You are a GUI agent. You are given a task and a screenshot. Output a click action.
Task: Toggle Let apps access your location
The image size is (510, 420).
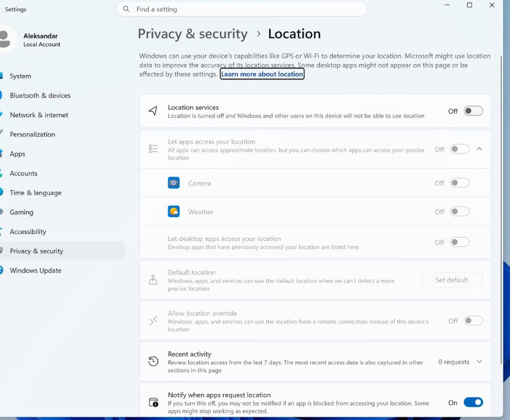[x=460, y=149]
